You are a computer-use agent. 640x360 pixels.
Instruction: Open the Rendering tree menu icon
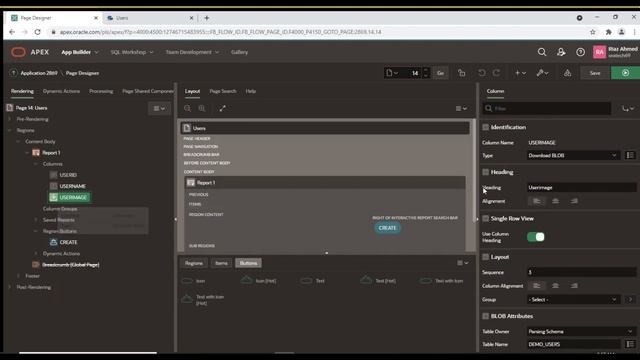tap(159, 108)
